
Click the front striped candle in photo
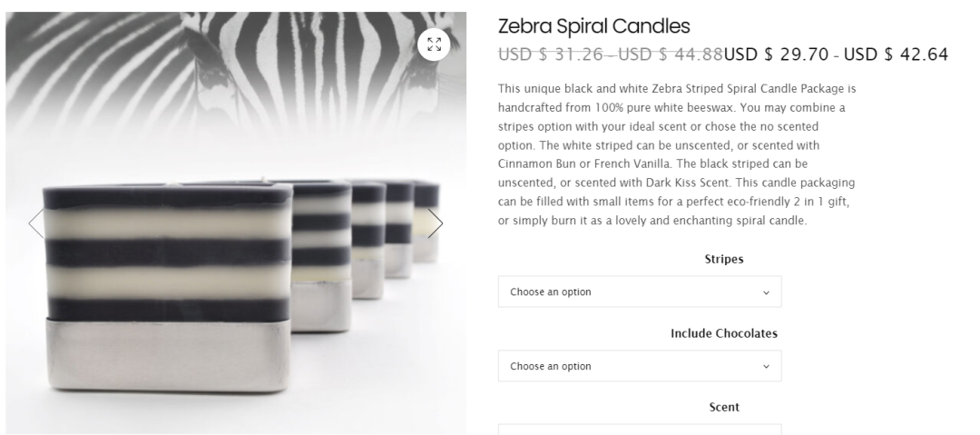tap(168, 254)
